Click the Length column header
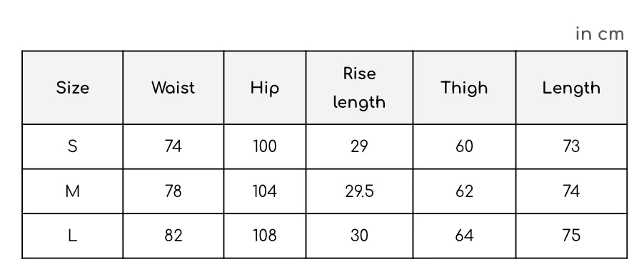The width and height of the screenshot is (644, 277). 571,89
